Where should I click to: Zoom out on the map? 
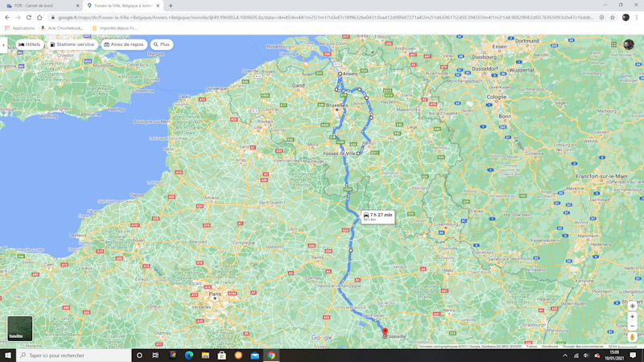tap(632, 327)
